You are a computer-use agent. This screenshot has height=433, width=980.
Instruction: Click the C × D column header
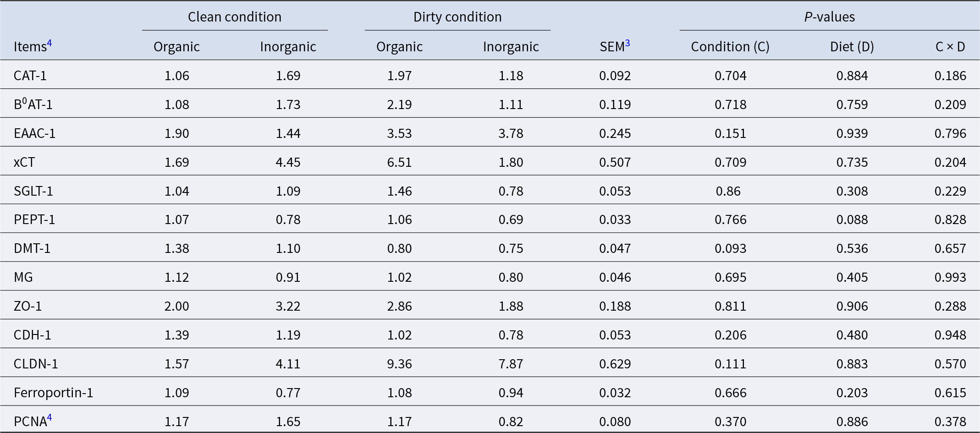click(950, 47)
